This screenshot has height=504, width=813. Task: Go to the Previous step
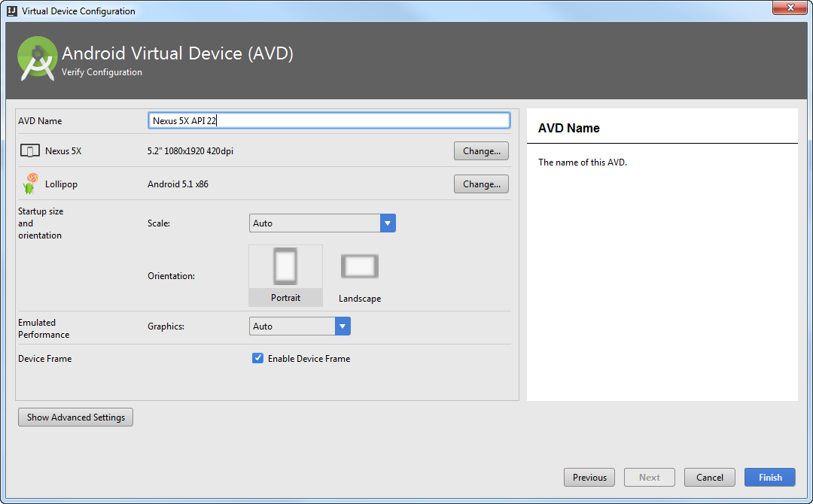coord(589,478)
